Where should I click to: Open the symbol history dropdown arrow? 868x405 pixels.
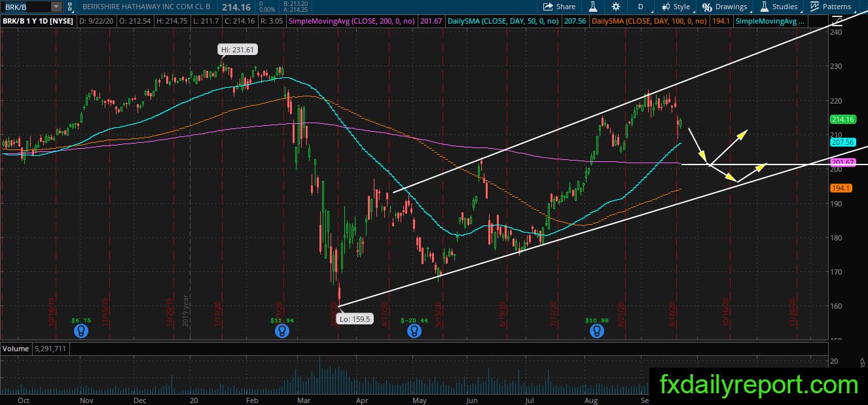point(56,7)
